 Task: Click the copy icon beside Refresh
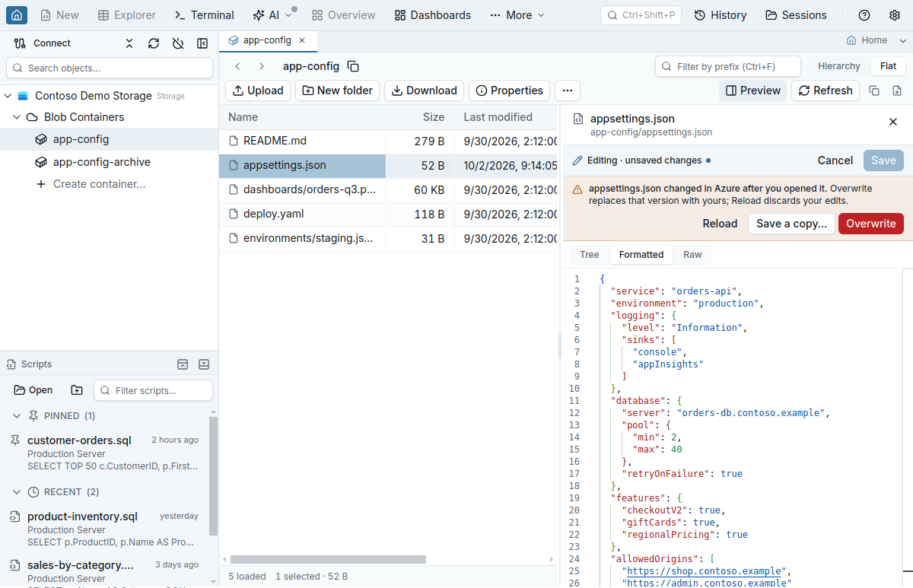(874, 91)
